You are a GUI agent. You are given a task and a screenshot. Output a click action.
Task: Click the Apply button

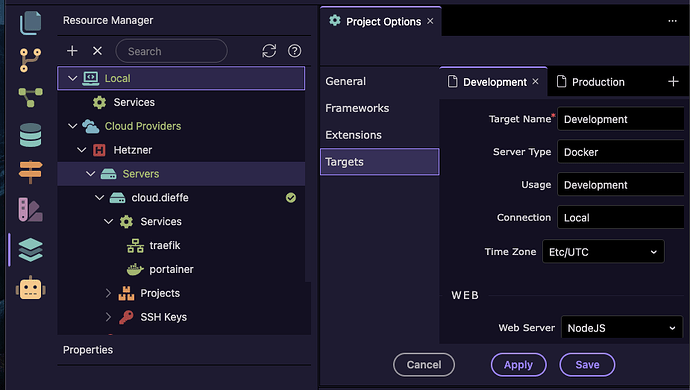pos(518,365)
